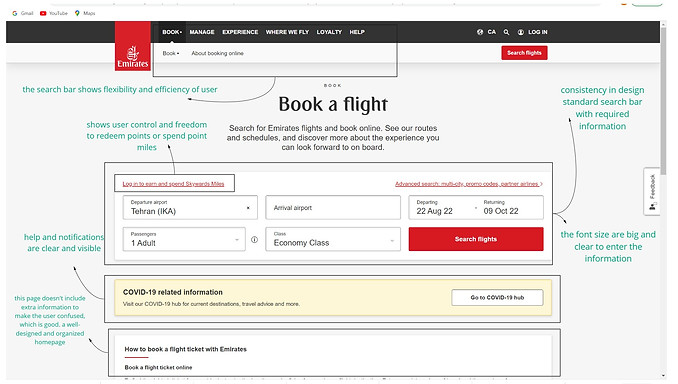Open the MANAGE menu
Screen dimensions: 678x384
(x=202, y=32)
